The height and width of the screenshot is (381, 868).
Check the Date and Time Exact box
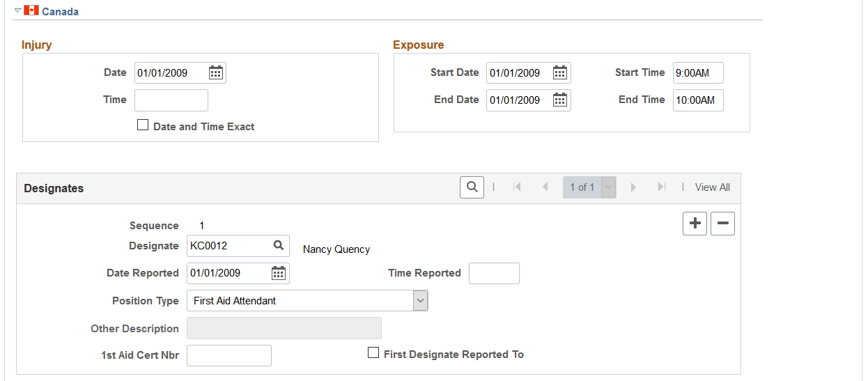point(143,126)
